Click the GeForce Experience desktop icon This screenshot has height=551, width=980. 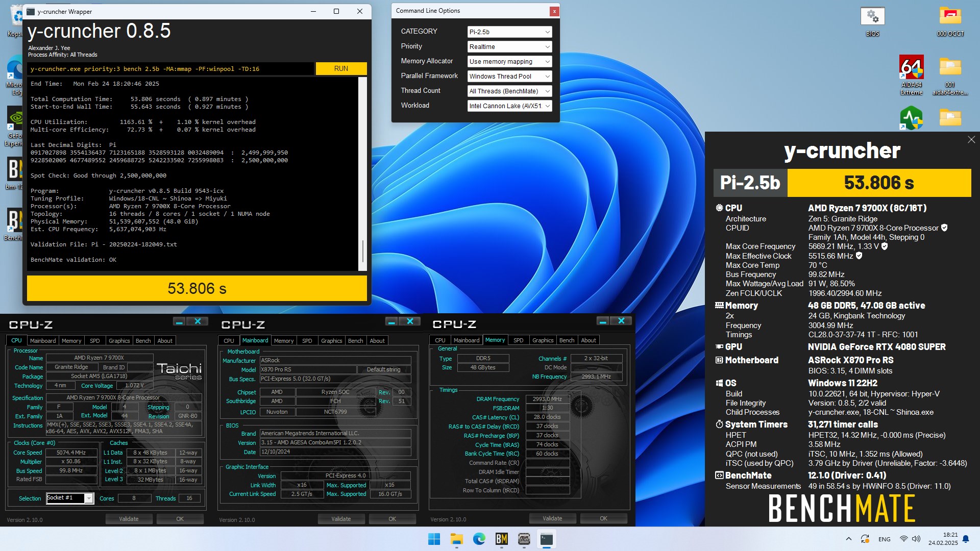click(15, 126)
